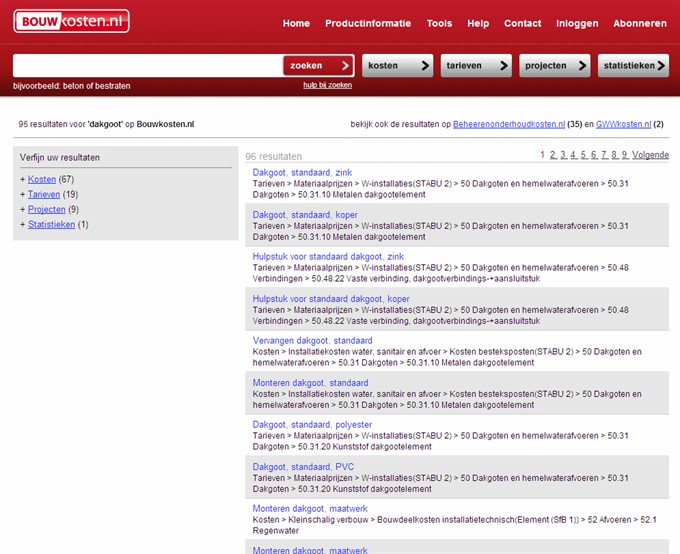Expand the plus next to Tarieven
Screen dimensions: 680x554
pyautogui.click(x=23, y=194)
